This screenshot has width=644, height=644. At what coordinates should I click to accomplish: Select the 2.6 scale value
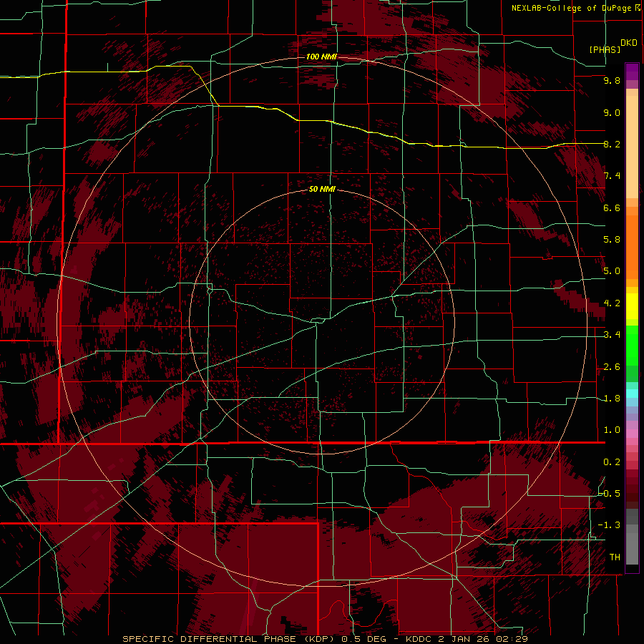click(x=612, y=367)
